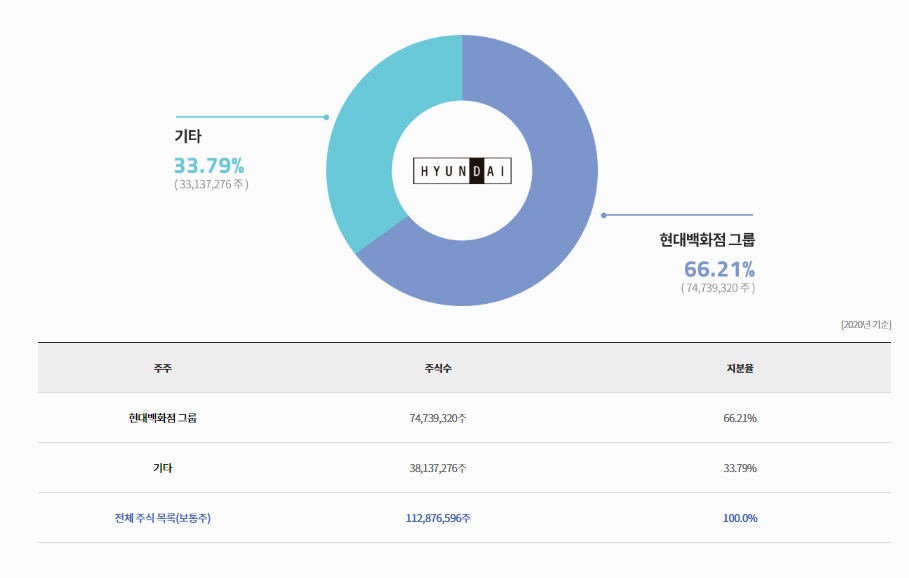This screenshot has height=578, width=909.
Task: Click the ( 74,739,320 주 ) chart caption
Action: coord(718,288)
